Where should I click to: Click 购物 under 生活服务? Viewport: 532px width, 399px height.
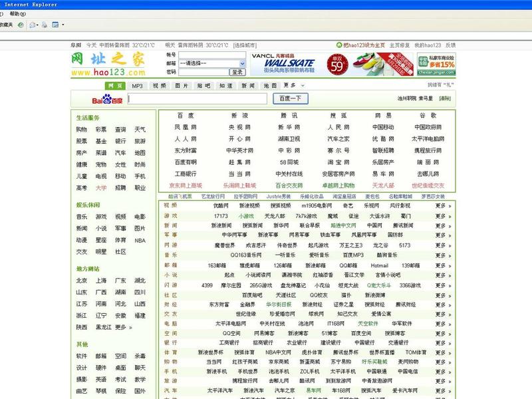[x=81, y=130]
